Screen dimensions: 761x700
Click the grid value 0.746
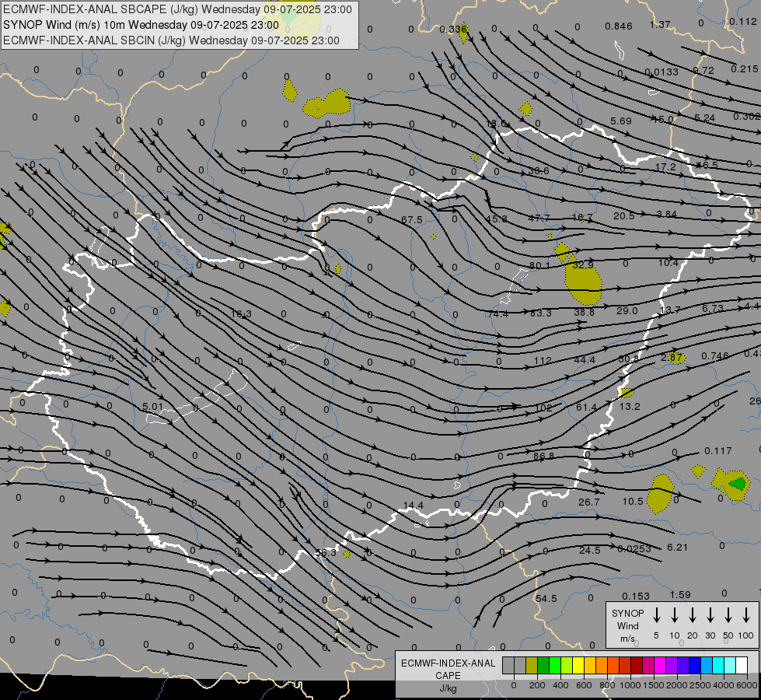715,355
